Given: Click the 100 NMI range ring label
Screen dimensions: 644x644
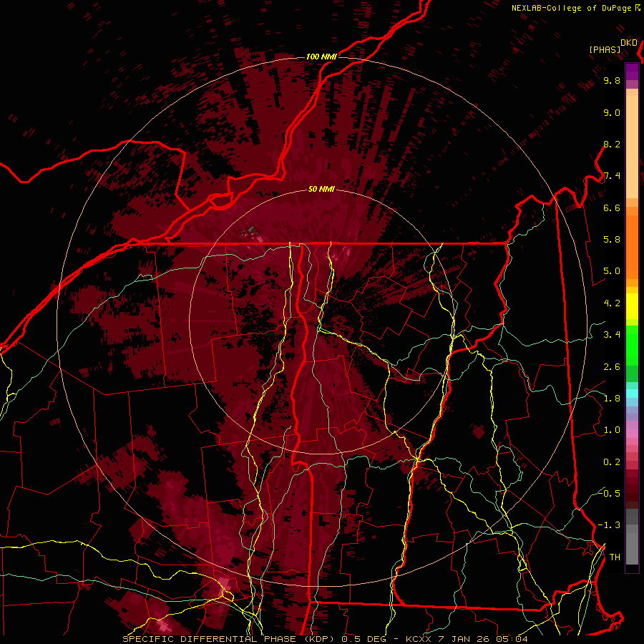Looking at the screenshot, I should point(321,57).
